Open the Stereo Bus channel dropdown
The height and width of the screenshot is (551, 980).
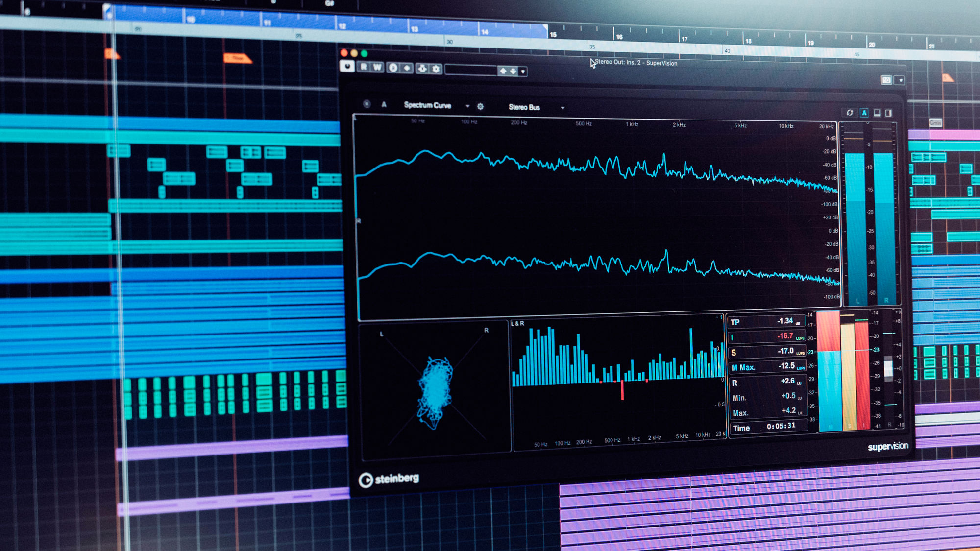pos(563,108)
